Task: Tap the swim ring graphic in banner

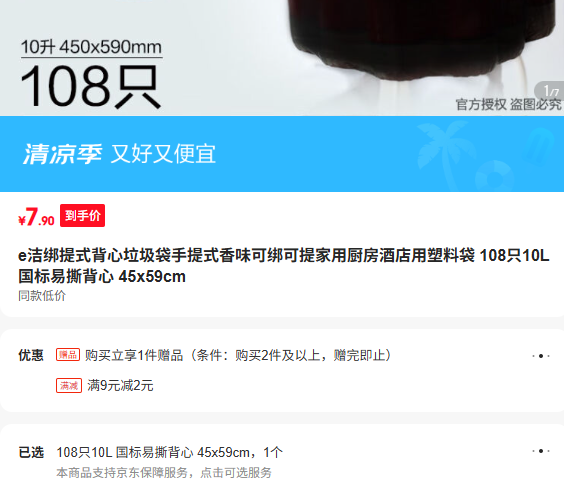Action: coord(495,176)
